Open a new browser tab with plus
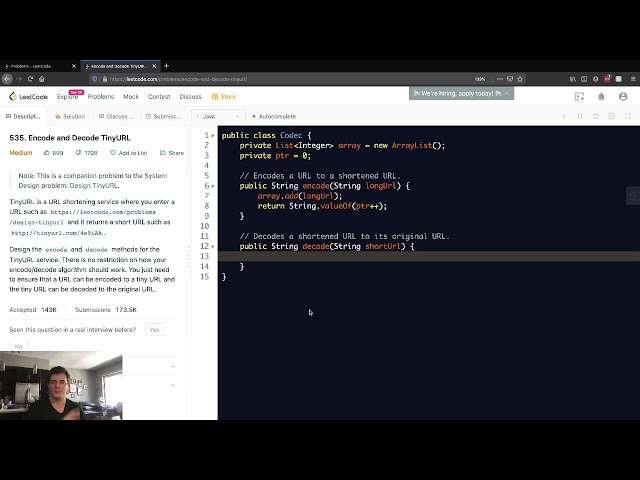Viewport: 640px width, 480px height. (x=166, y=66)
